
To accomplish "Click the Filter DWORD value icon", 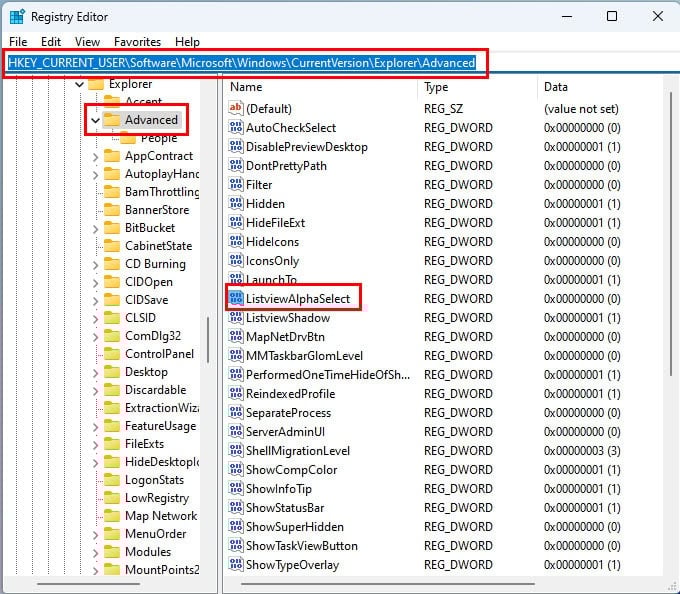I will (x=236, y=184).
